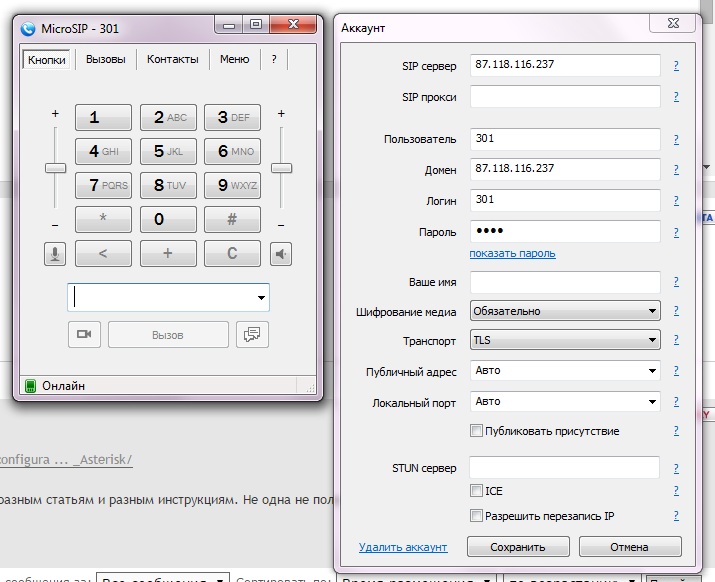Open help for Шифрование медиа
The width and height of the screenshot is (715, 582).
[x=676, y=311]
